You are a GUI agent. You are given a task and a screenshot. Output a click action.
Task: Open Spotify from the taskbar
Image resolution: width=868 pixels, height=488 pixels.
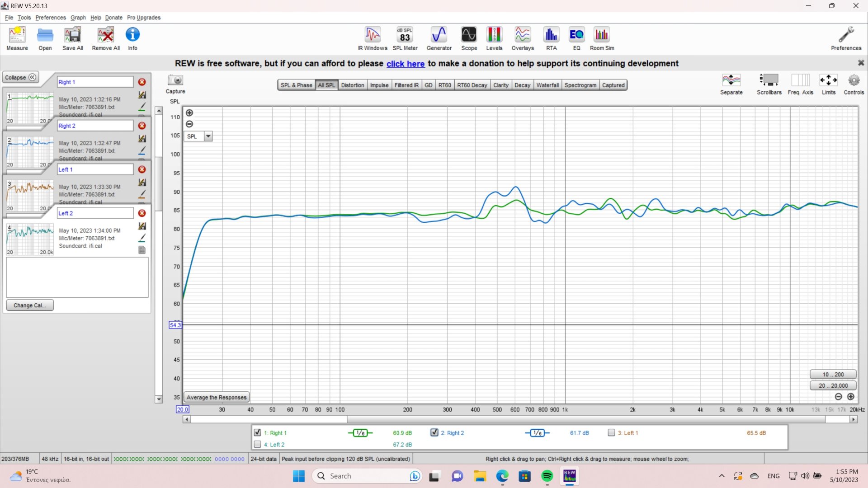point(547,476)
